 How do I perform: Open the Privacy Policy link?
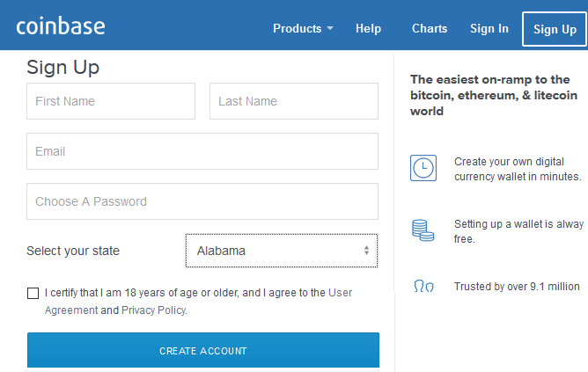click(x=154, y=310)
